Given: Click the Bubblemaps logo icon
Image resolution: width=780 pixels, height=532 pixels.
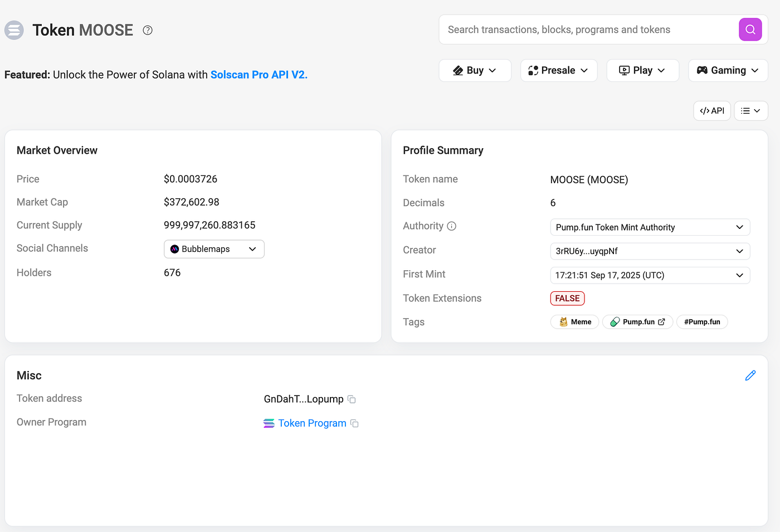Looking at the screenshot, I should tap(174, 249).
